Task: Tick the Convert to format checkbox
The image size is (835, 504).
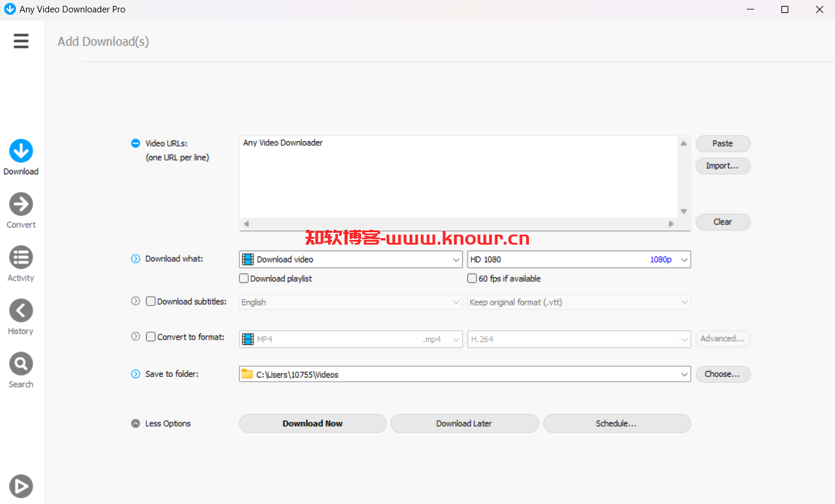Action: point(151,337)
